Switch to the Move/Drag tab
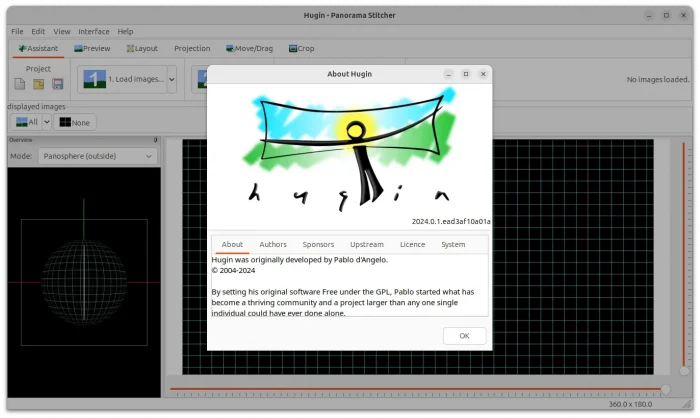 [x=249, y=48]
